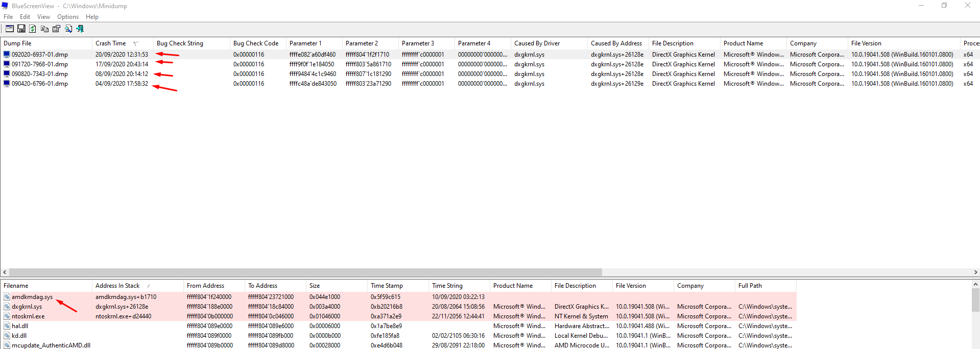Click the Exit door toolbar icon
This screenshot has height=349, width=980.
click(x=80, y=29)
